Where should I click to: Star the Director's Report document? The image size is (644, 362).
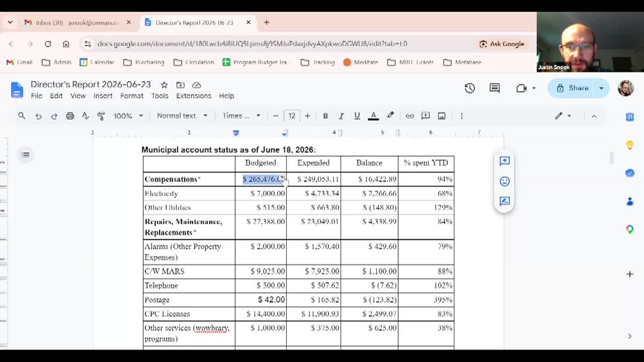[x=164, y=85]
